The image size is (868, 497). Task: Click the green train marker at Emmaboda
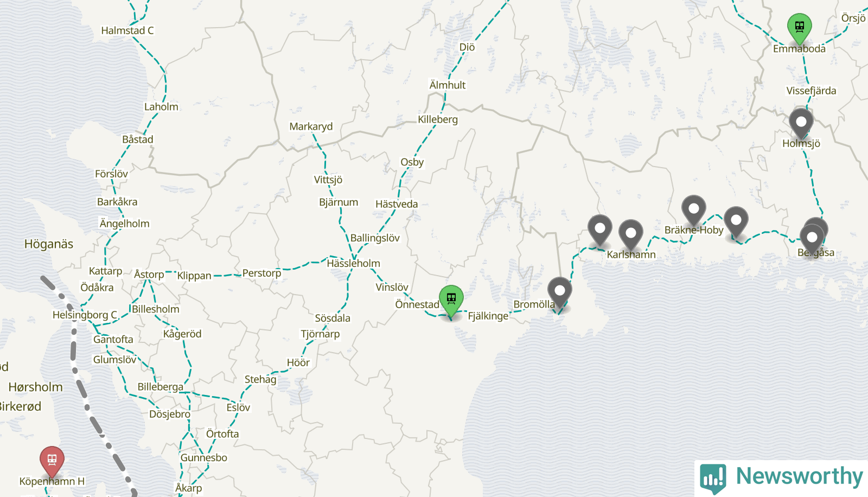[x=800, y=26]
